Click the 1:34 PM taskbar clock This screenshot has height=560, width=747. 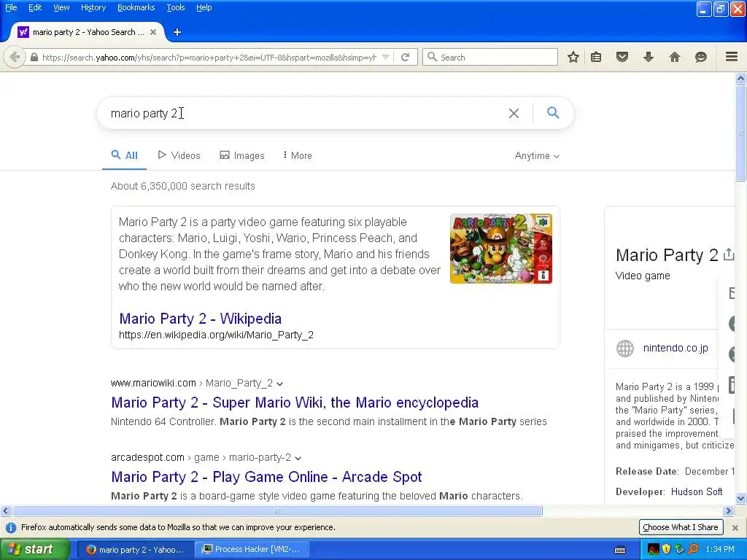tap(720, 550)
